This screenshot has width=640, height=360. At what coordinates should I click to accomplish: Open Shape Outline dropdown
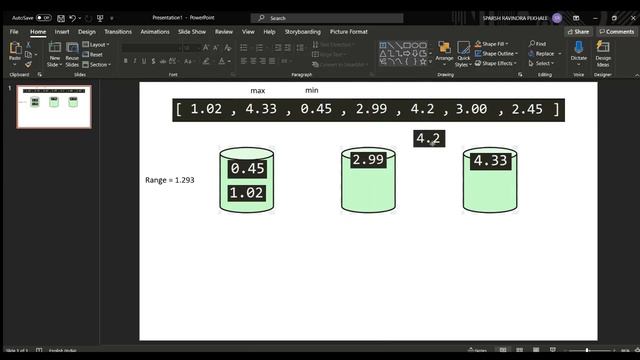coord(496,53)
